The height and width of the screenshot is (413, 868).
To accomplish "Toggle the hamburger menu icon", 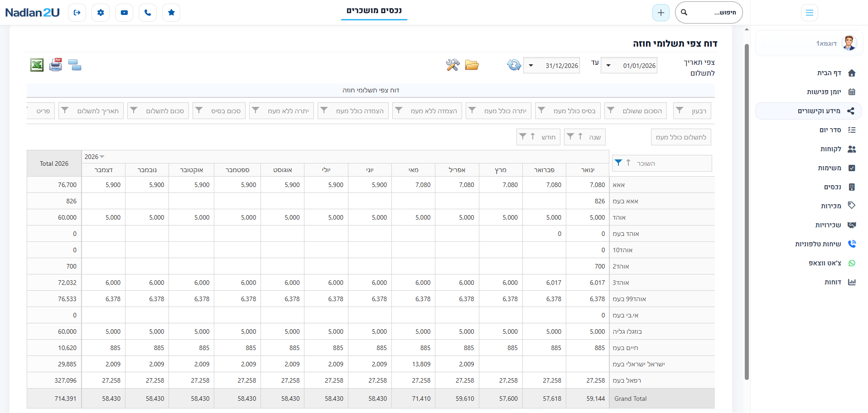I will click(810, 13).
